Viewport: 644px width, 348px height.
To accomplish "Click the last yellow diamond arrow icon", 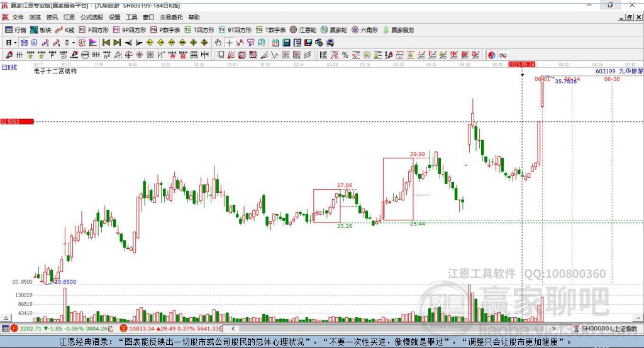I will point(204,43).
